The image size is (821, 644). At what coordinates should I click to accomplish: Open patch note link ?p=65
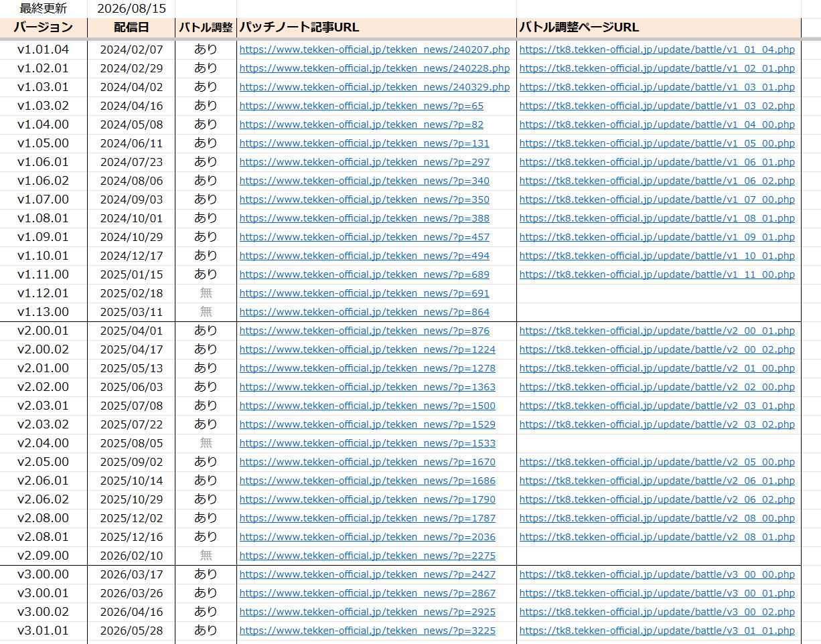[x=362, y=106]
